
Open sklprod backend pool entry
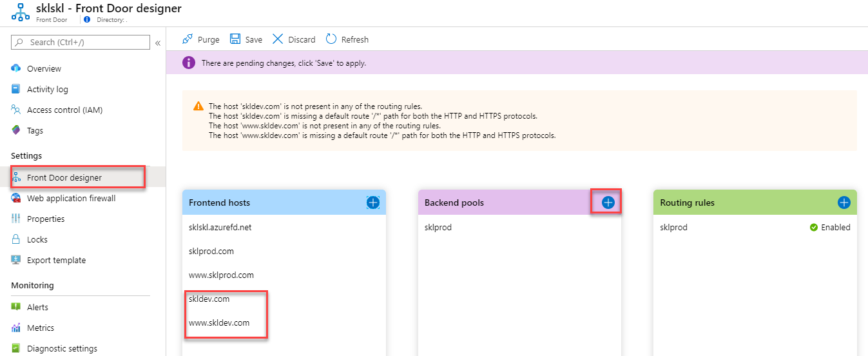point(438,227)
